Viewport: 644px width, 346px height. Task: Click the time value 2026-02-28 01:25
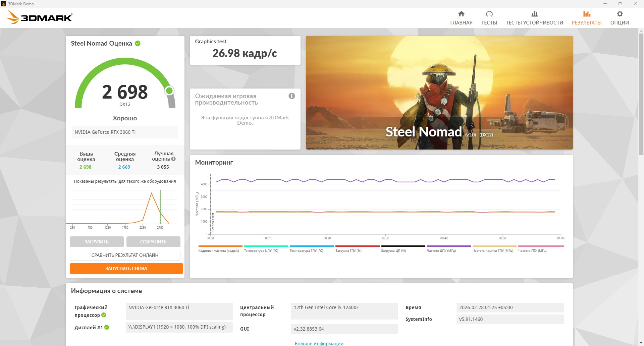pos(510,307)
